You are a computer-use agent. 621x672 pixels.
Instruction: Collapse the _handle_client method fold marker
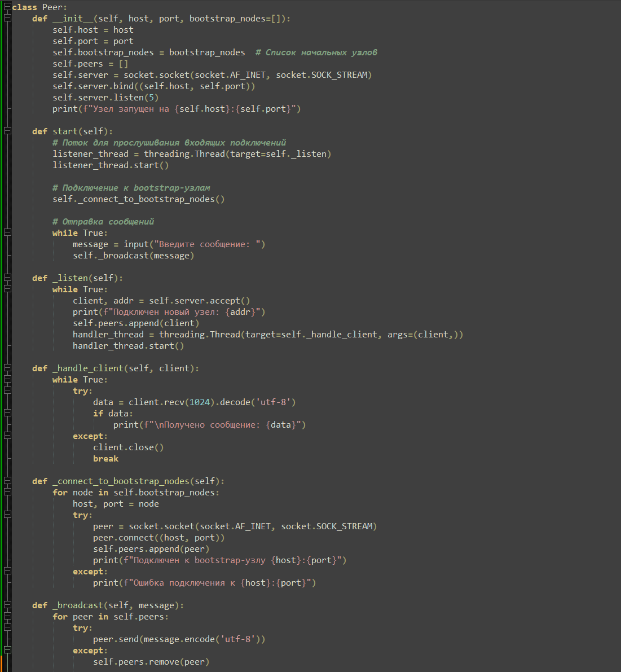tap(7, 368)
